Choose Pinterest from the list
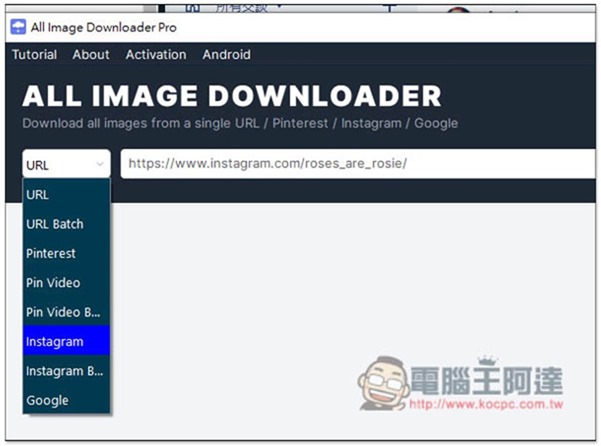 click(x=66, y=253)
